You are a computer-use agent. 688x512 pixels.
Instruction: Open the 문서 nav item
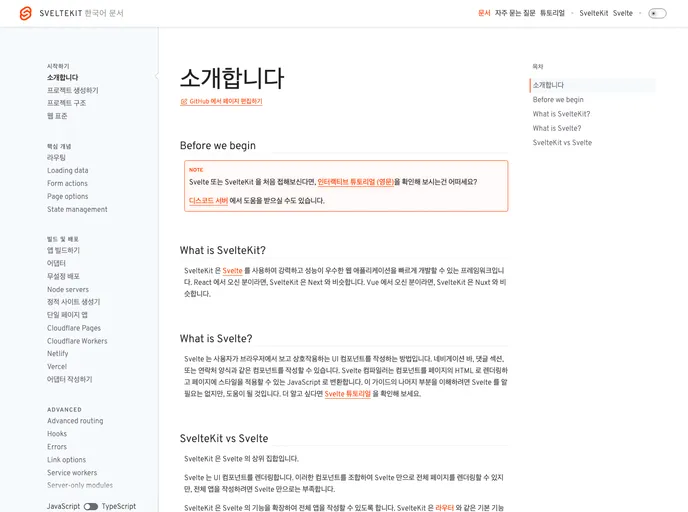[x=484, y=13]
